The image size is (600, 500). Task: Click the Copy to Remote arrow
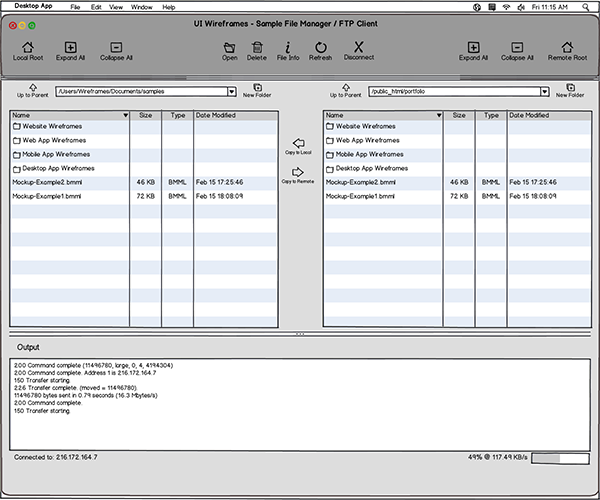[x=298, y=172]
